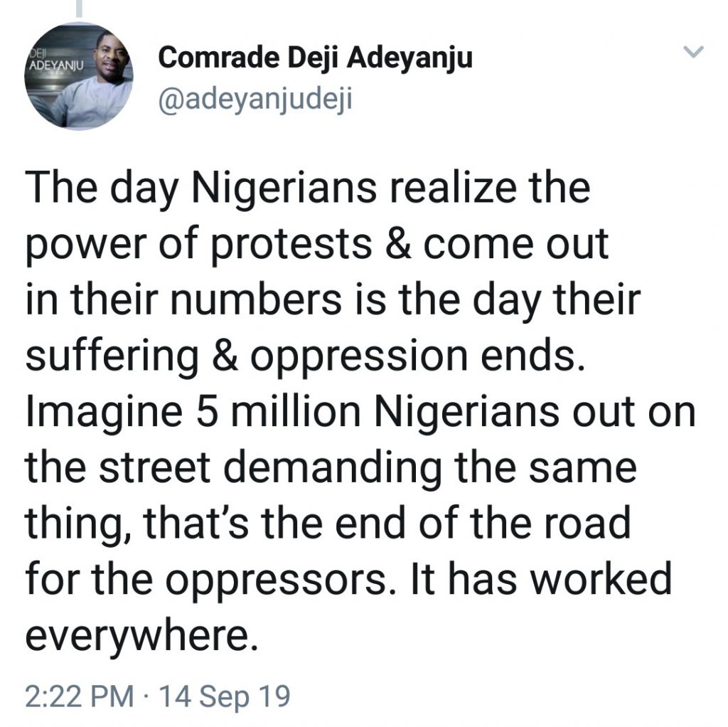Click the display name Comrade Deji Adeyanju
This screenshot has height=727, width=728.
pos(315,58)
